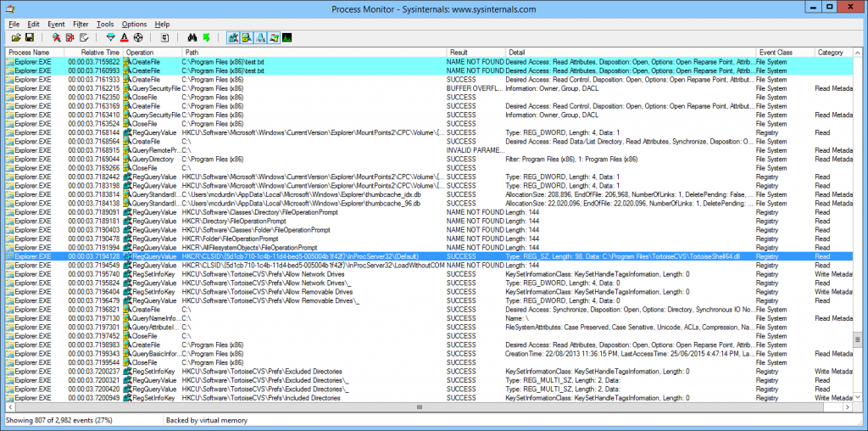Click the Process Monitor title bar app icon
This screenshot has height=431, width=868.
[x=11, y=8]
